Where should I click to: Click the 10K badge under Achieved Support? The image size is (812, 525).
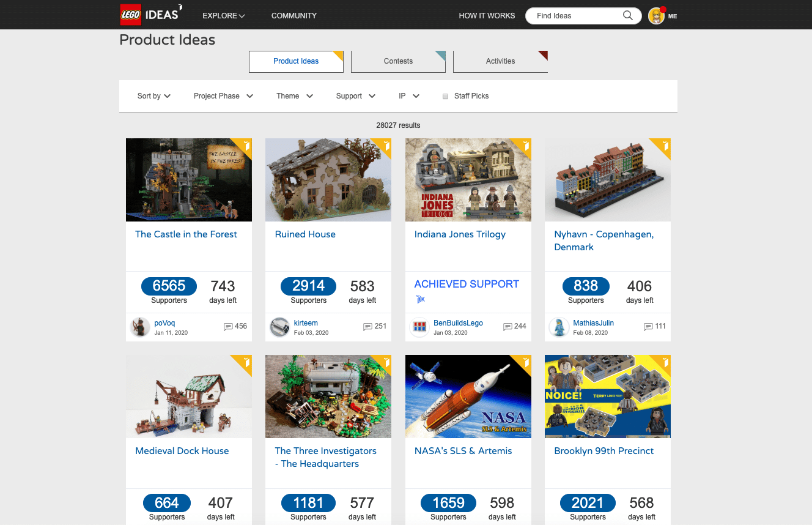(x=419, y=299)
